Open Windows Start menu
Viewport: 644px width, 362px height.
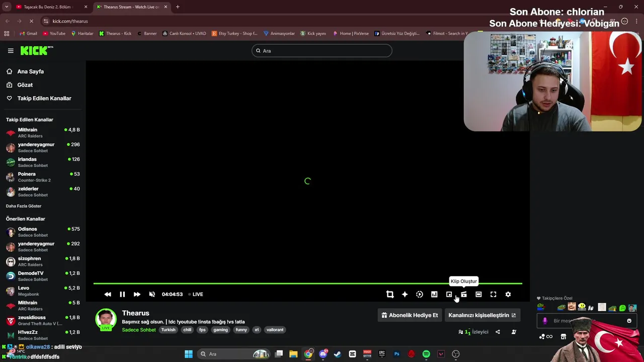(189, 354)
